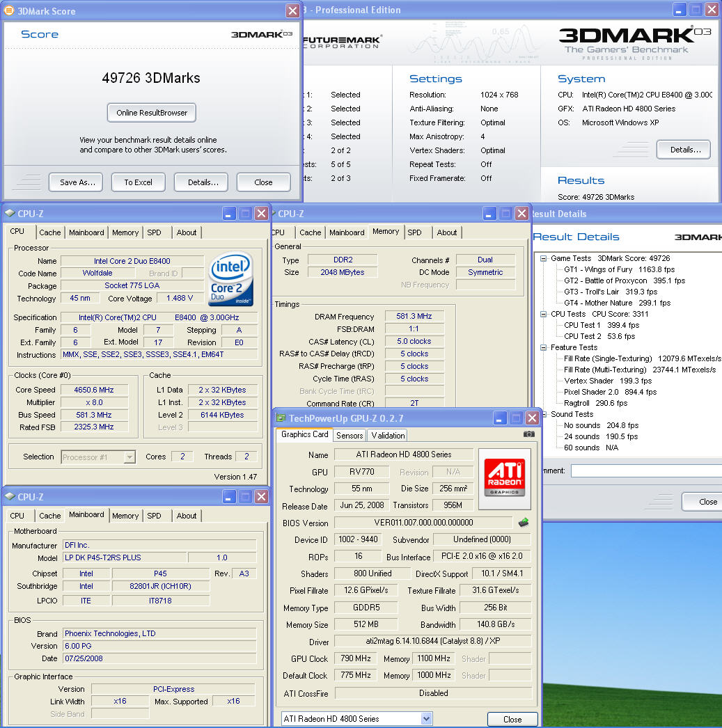This screenshot has width=722, height=728.
Task: Click Close in the 3DMark Score window
Action: pyautogui.click(x=263, y=182)
